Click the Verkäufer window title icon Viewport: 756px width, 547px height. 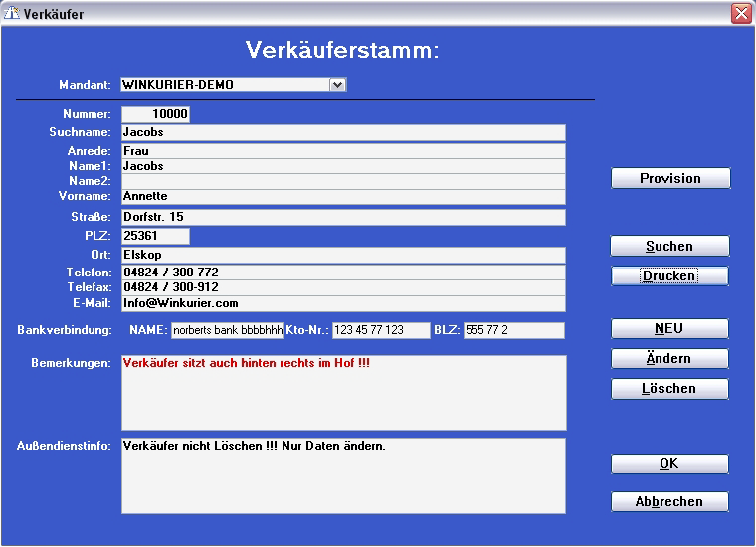12,14
